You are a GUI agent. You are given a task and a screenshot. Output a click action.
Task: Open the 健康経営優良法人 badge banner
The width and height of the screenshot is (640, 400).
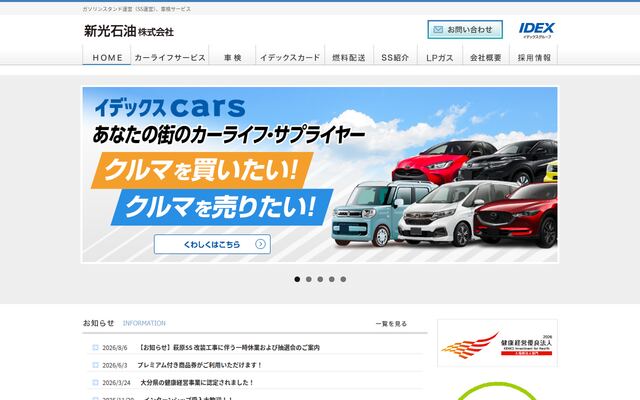[497, 343]
